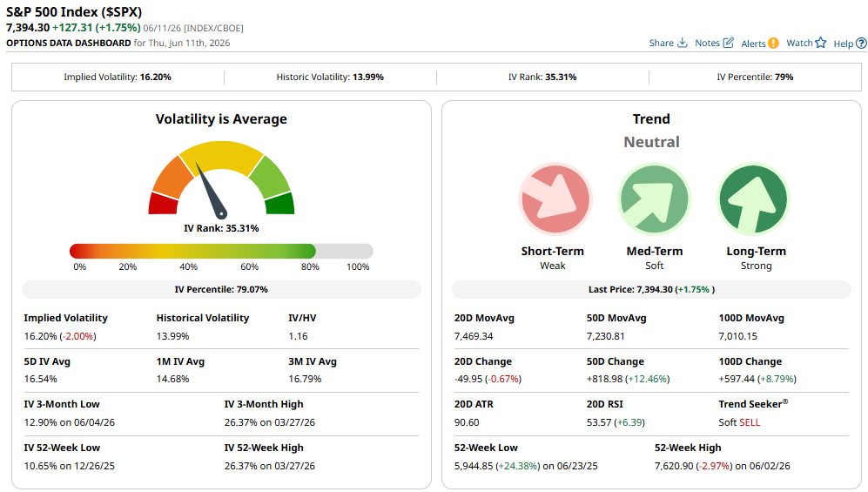
Task: Click the 20D RSI value 53.57 (+6.39)
Action: pos(616,422)
